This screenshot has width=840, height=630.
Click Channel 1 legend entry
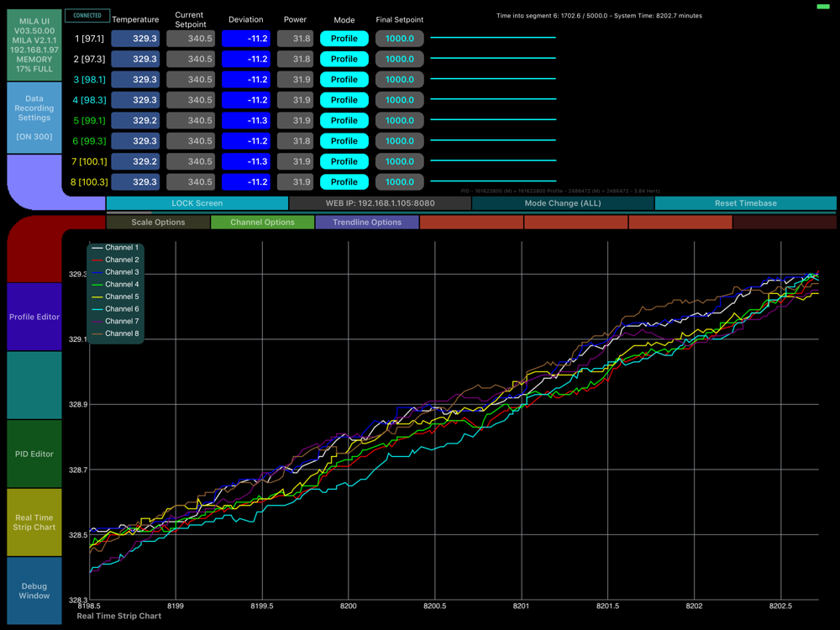[x=115, y=248]
